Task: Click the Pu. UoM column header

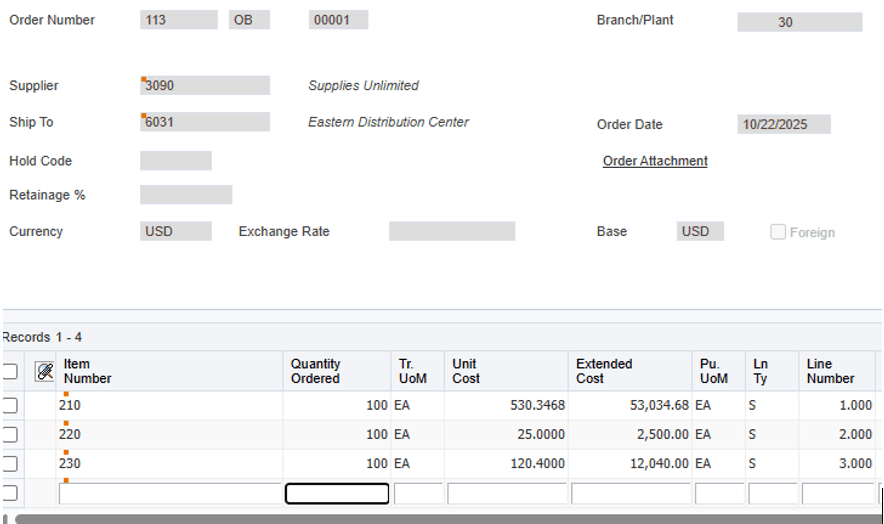Action: point(719,371)
